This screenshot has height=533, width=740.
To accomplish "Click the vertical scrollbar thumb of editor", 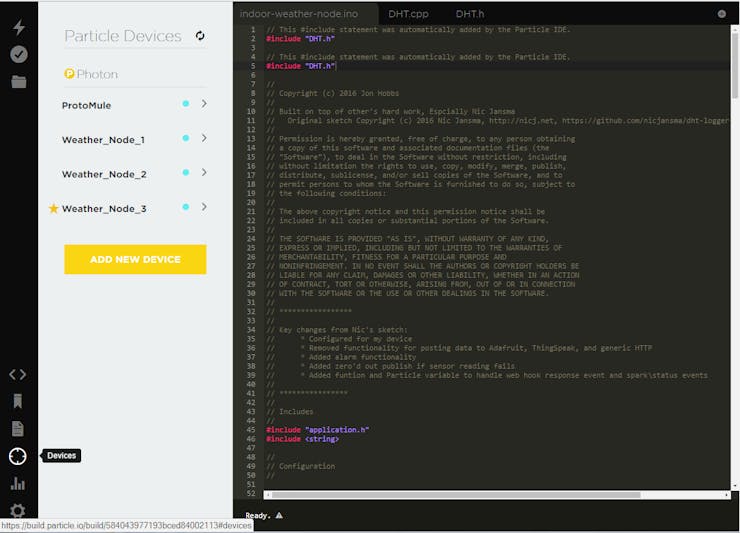I will tap(735, 65).
